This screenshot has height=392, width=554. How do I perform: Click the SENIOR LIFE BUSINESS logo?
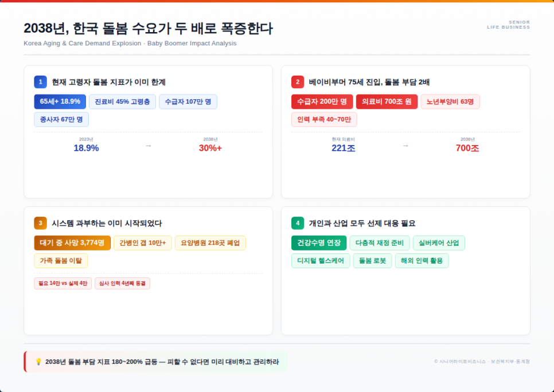[x=508, y=25]
